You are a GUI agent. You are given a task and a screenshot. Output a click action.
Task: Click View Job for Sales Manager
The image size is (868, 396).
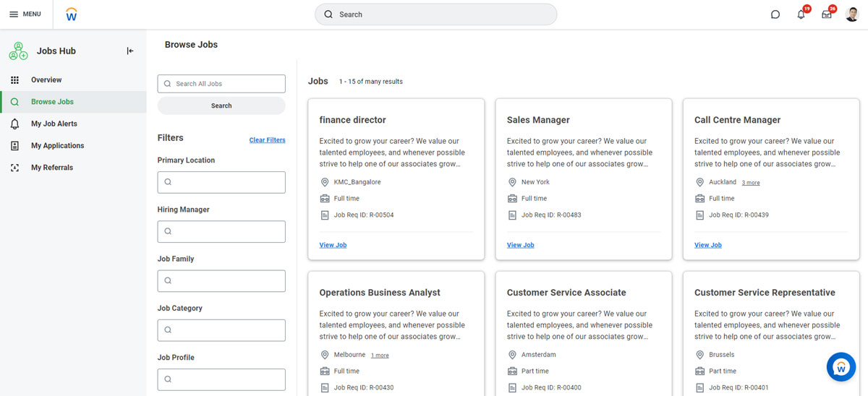coord(520,245)
